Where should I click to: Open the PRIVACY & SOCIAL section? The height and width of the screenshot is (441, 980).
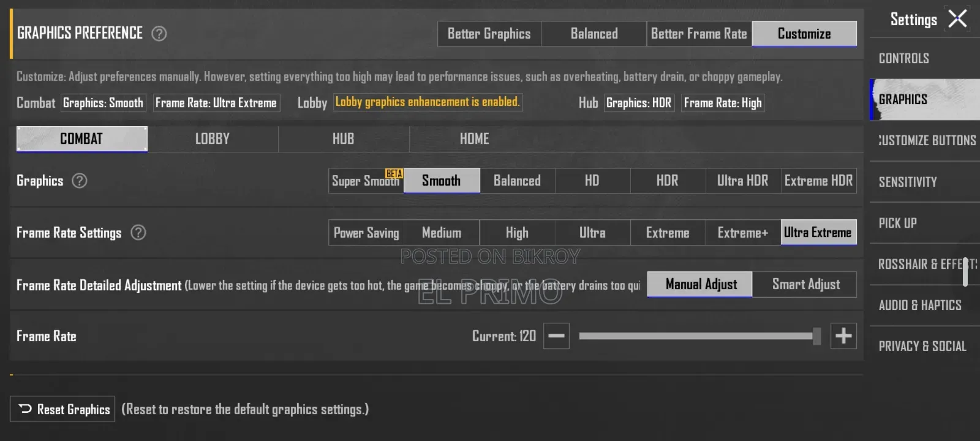[x=925, y=346]
